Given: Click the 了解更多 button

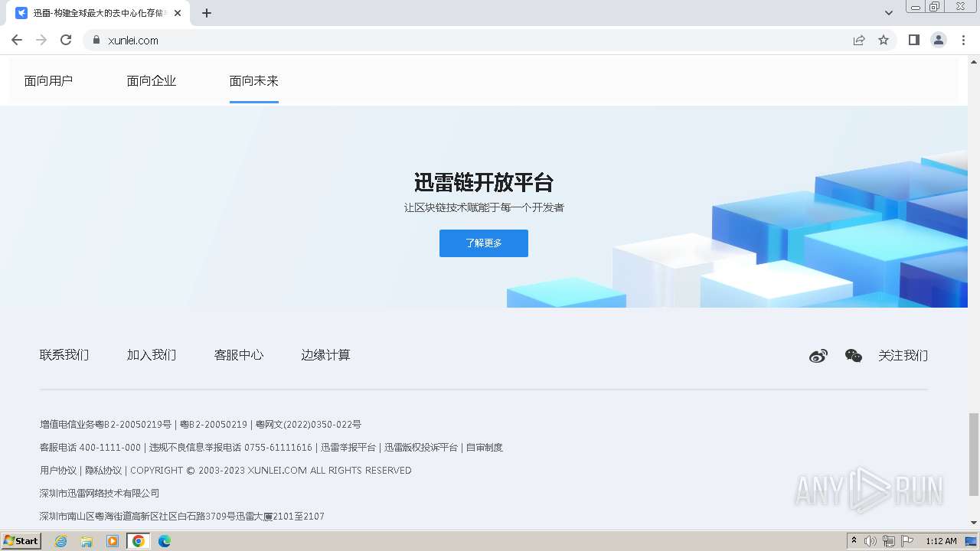Looking at the screenshot, I should 484,243.
